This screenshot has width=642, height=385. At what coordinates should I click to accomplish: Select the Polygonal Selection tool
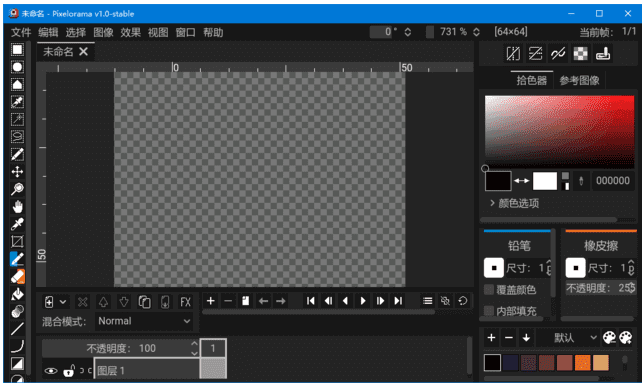click(x=17, y=84)
